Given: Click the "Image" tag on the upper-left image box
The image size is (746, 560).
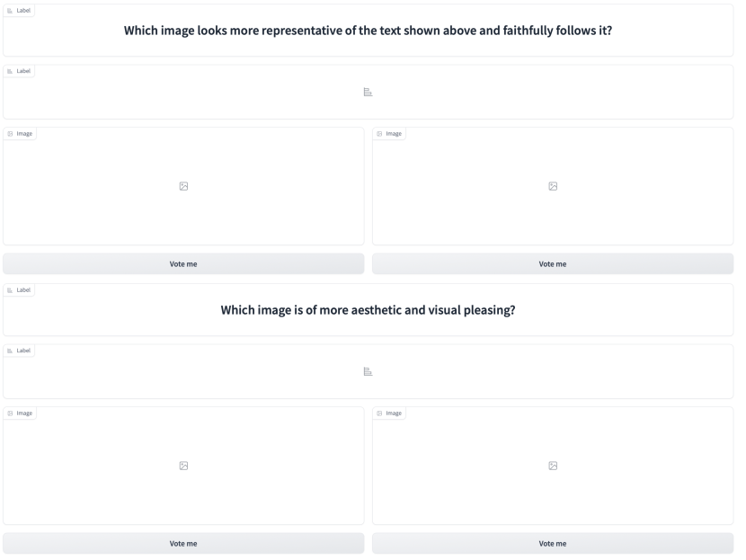Looking at the screenshot, I should (20, 134).
